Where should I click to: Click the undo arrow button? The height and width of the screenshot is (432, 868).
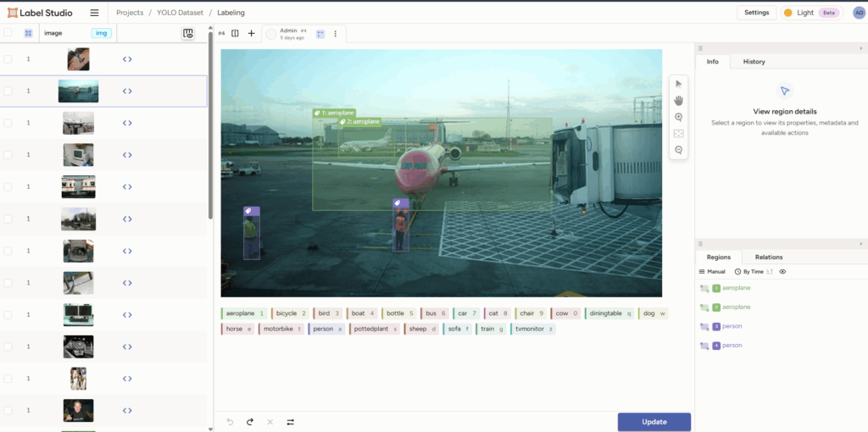click(x=231, y=422)
